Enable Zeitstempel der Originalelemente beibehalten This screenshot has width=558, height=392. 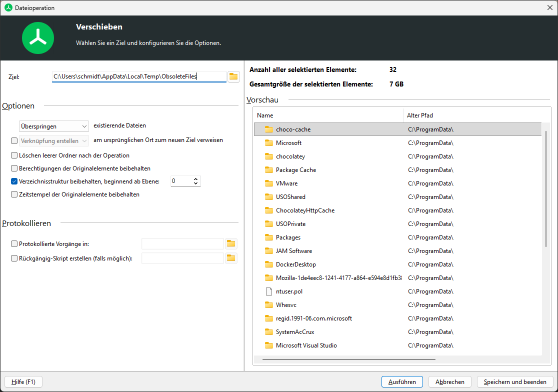click(14, 194)
